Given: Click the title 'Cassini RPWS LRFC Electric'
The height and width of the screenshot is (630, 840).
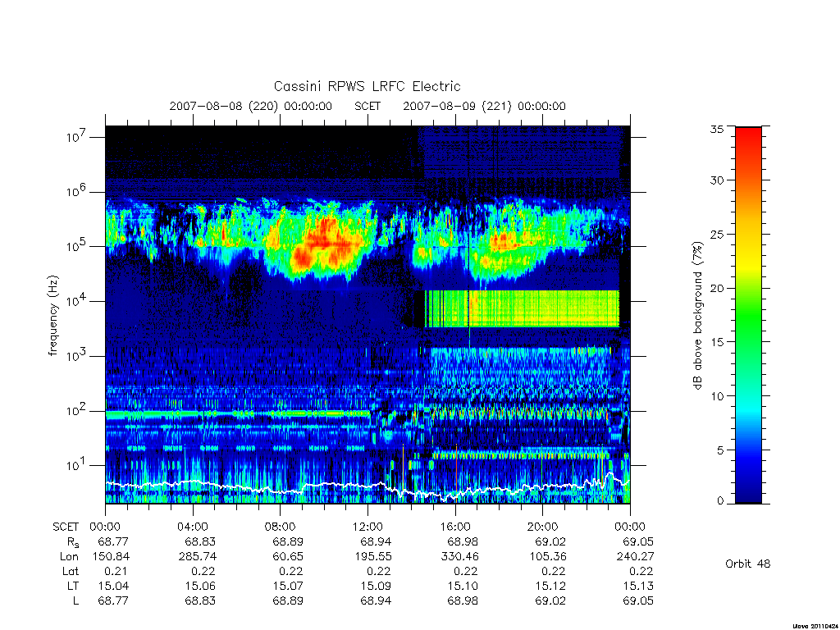Looking at the screenshot, I should (367, 86).
